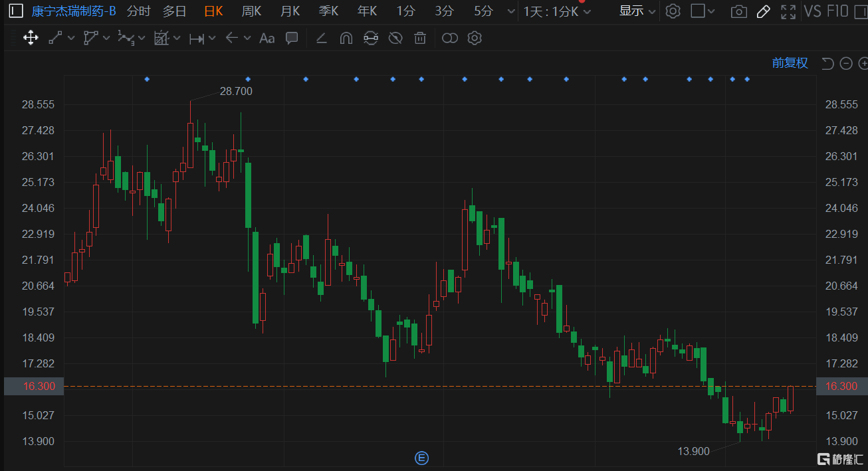Switch to 5分 five-minute chart
The width and height of the screenshot is (868, 471).
pos(484,11)
